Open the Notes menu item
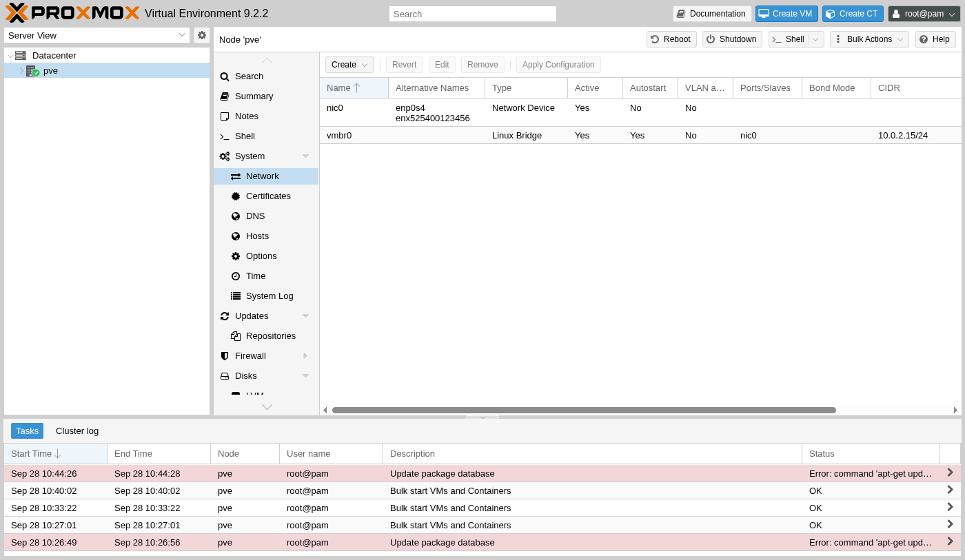 265,116
